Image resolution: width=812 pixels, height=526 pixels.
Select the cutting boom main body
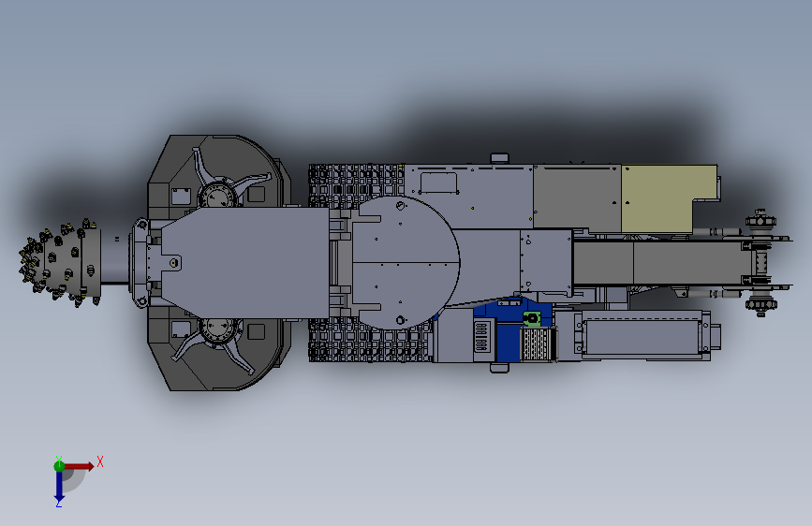click(244, 262)
